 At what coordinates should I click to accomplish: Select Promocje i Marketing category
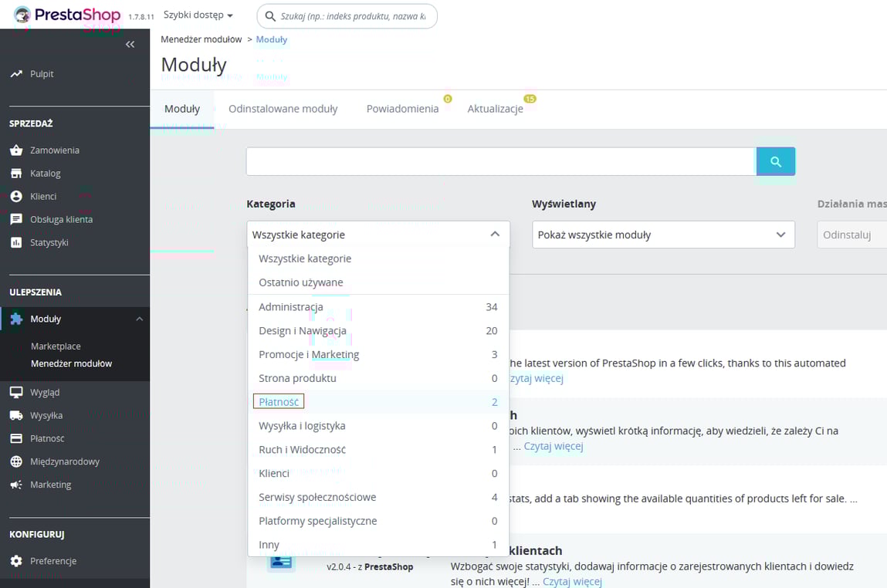378,354
